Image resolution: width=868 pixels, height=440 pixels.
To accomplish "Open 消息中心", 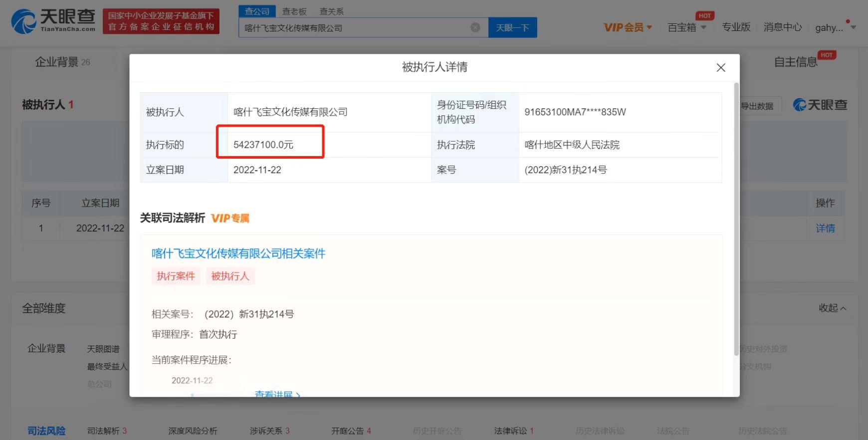I will pyautogui.click(x=783, y=27).
